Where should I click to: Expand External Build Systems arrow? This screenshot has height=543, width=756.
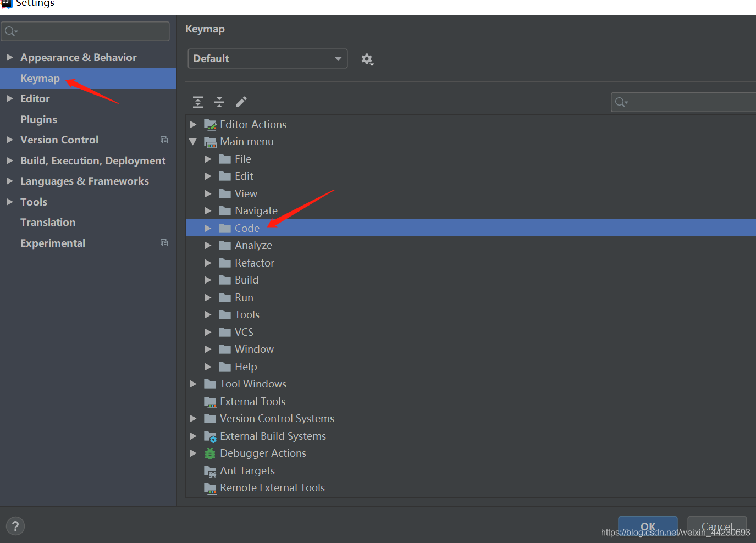click(x=192, y=436)
